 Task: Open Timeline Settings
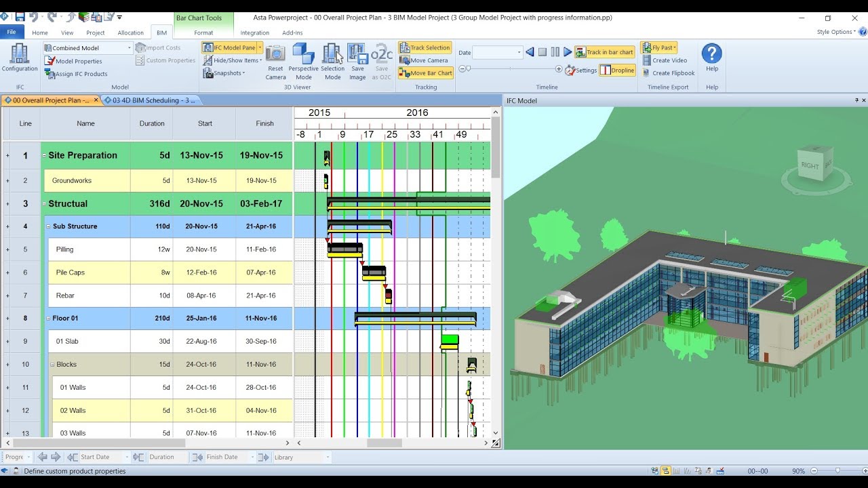(x=581, y=70)
